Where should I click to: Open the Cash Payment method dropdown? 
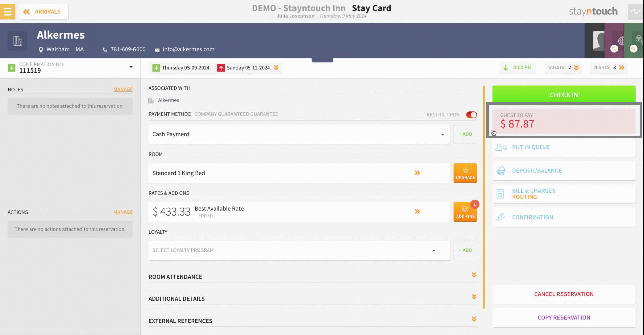(x=299, y=134)
